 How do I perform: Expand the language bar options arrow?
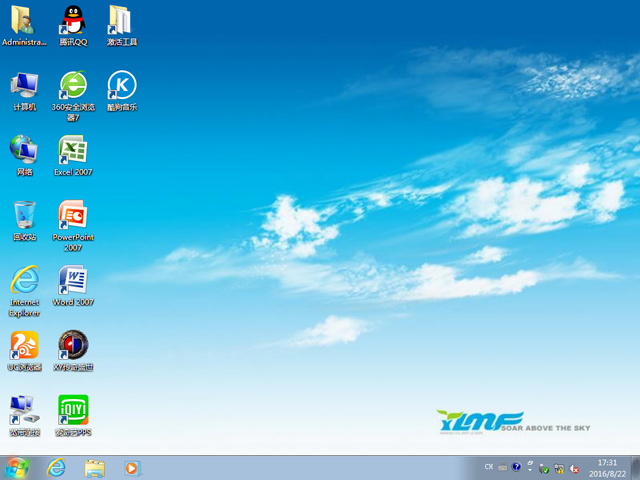pos(529,468)
